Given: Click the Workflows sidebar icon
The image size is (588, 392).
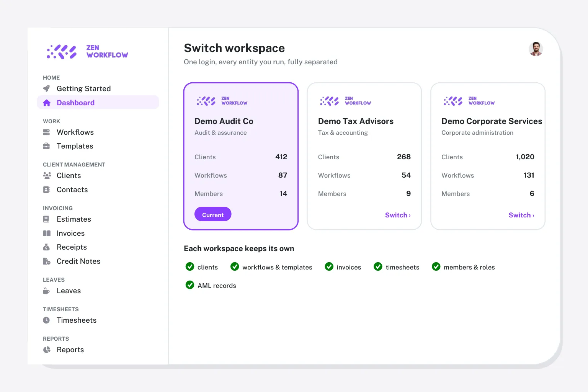Looking at the screenshot, I should 46,132.
